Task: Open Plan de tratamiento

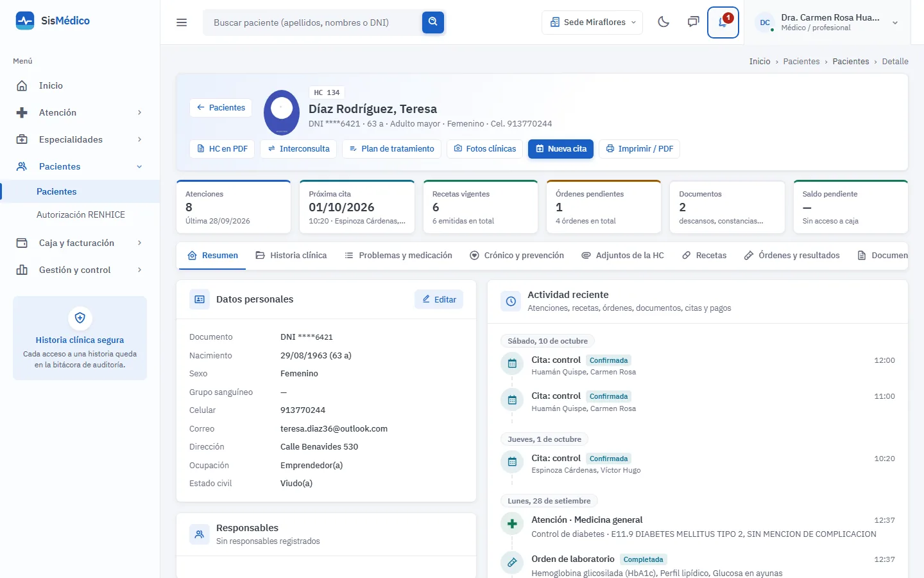Action: [x=391, y=149]
